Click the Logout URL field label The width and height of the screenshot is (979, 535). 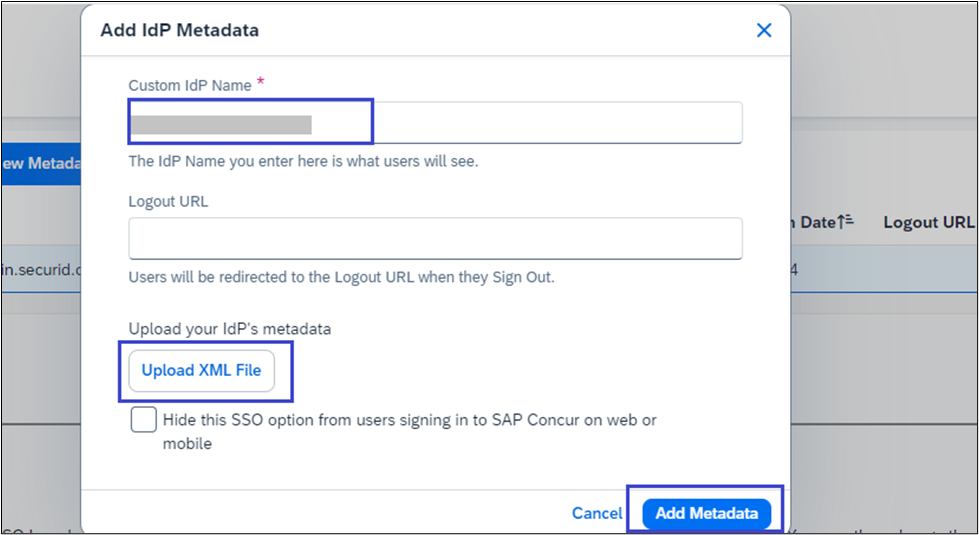168,201
